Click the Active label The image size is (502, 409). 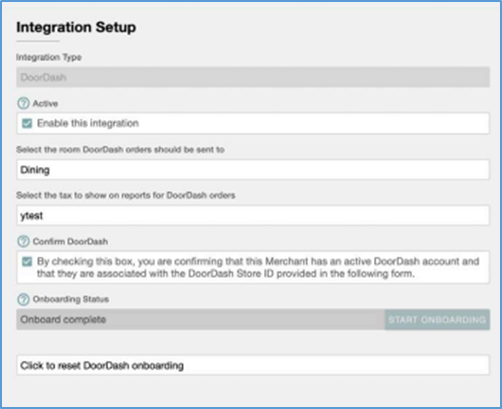pos(45,103)
